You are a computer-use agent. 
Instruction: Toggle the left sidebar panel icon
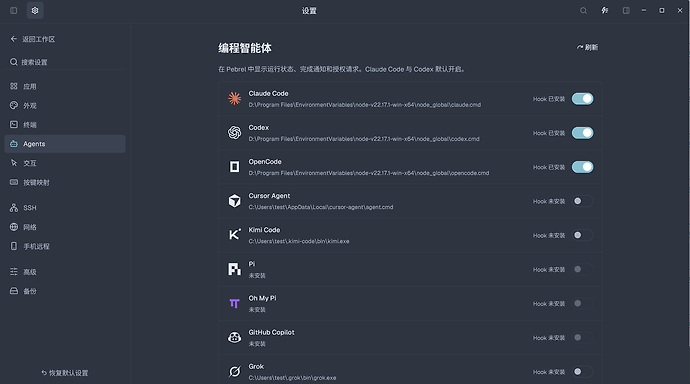click(14, 11)
